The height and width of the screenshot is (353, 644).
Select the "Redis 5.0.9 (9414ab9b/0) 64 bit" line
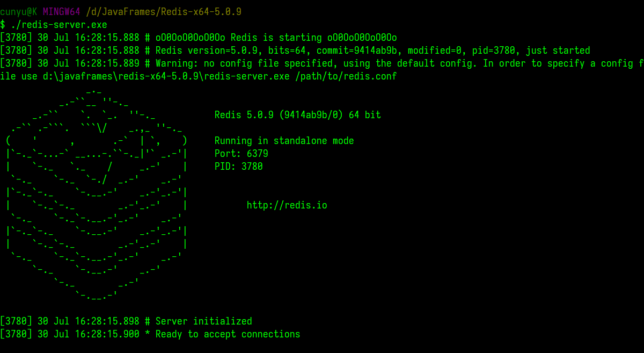pyautogui.click(x=297, y=115)
